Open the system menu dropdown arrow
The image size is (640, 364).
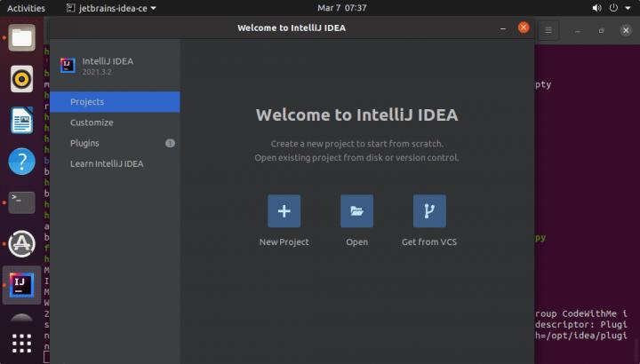click(628, 8)
